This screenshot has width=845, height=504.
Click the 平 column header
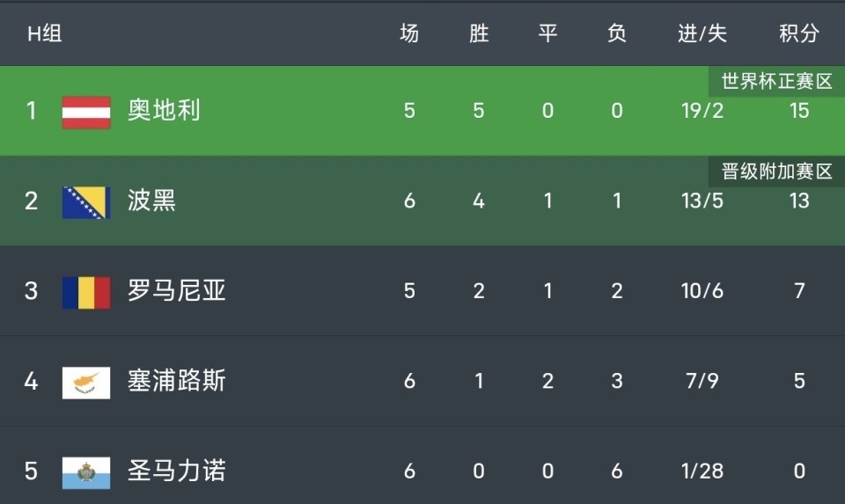(x=547, y=33)
